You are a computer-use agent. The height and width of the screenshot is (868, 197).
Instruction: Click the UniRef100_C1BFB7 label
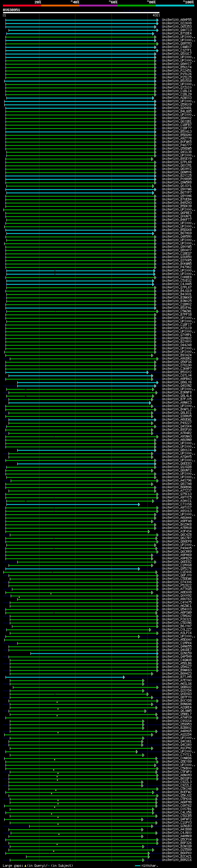[x=177, y=125]
